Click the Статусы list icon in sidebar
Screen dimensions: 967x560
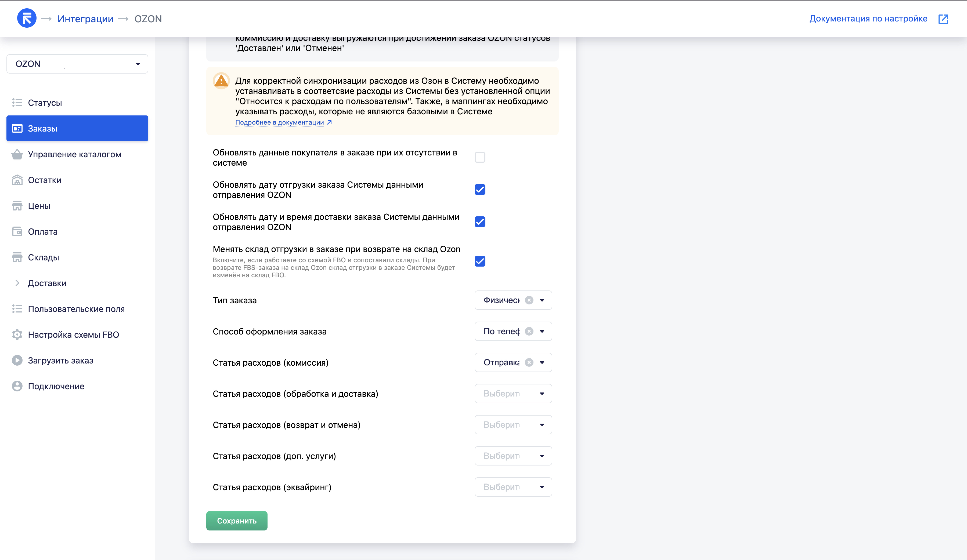(x=17, y=102)
